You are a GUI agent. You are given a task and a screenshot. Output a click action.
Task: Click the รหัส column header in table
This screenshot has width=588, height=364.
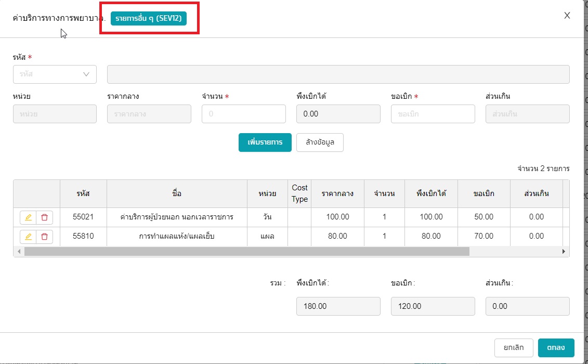83,193
